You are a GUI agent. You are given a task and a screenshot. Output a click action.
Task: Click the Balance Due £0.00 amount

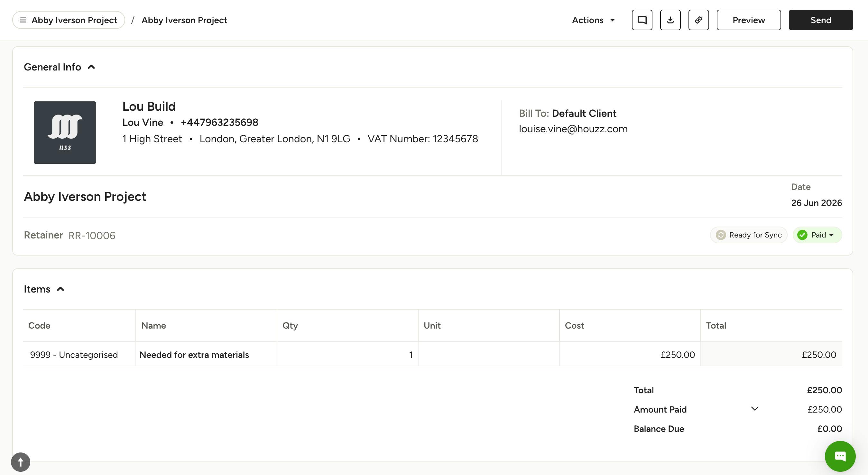click(830, 428)
